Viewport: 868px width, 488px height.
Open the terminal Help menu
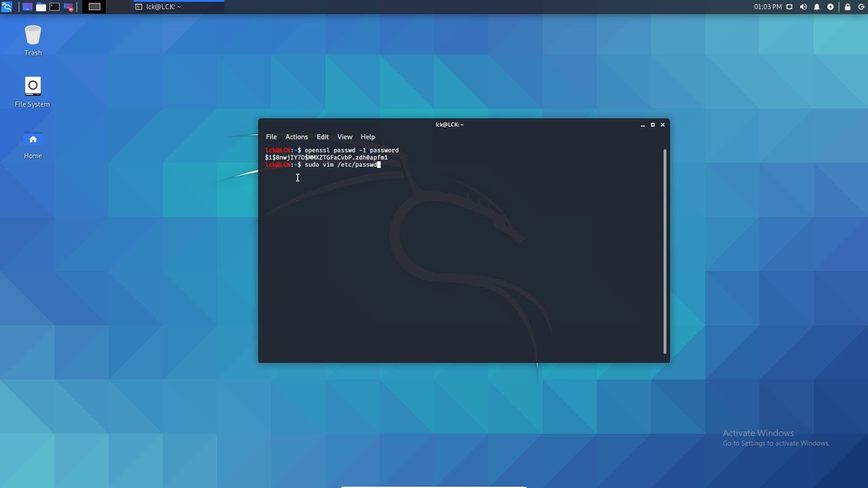(x=368, y=137)
